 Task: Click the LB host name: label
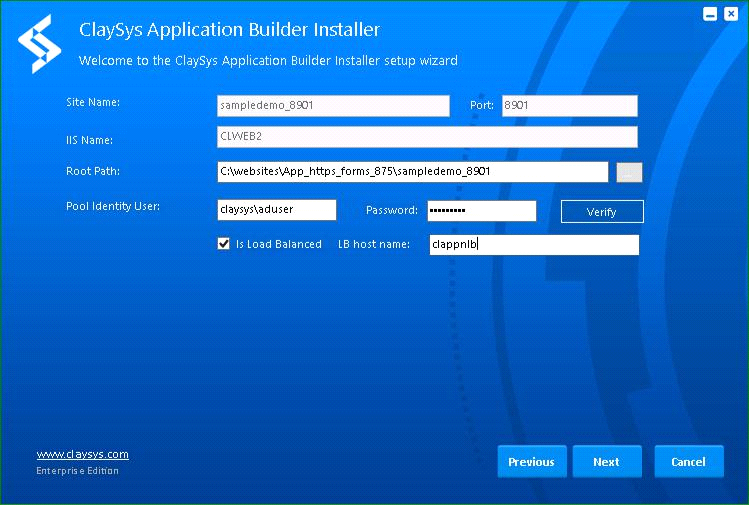[x=374, y=244]
